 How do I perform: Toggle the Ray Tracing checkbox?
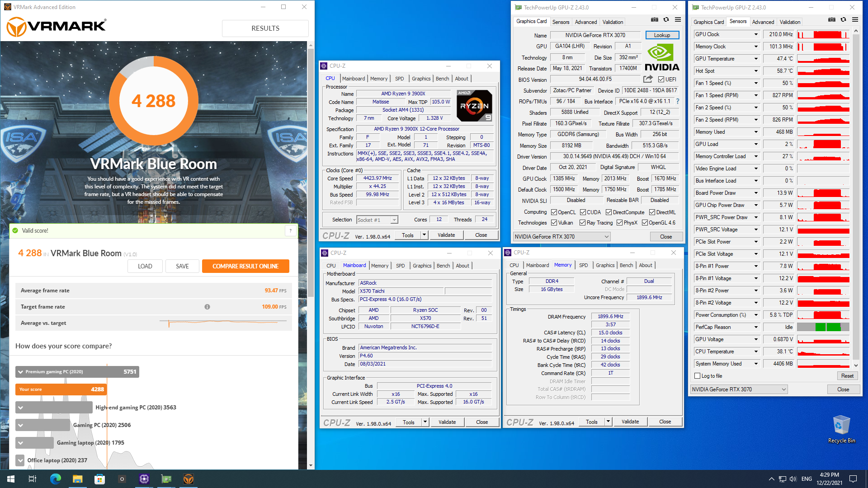(x=582, y=223)
